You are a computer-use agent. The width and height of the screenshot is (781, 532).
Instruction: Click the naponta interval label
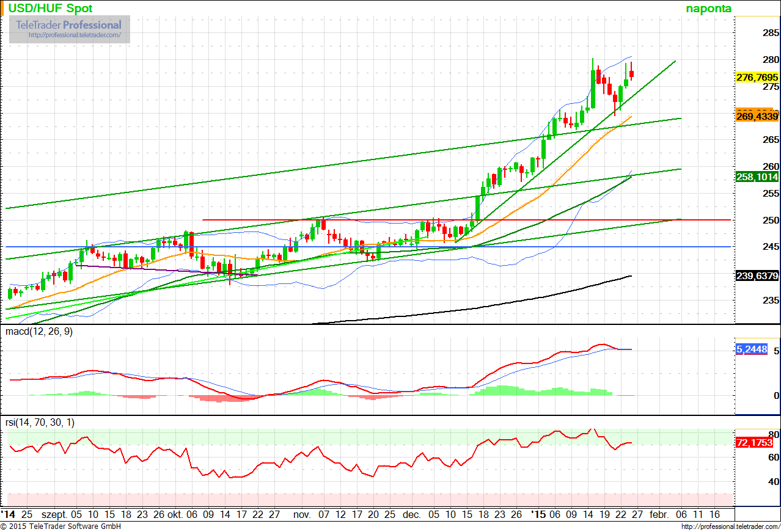pyautogui.click(x=708, y=9)
